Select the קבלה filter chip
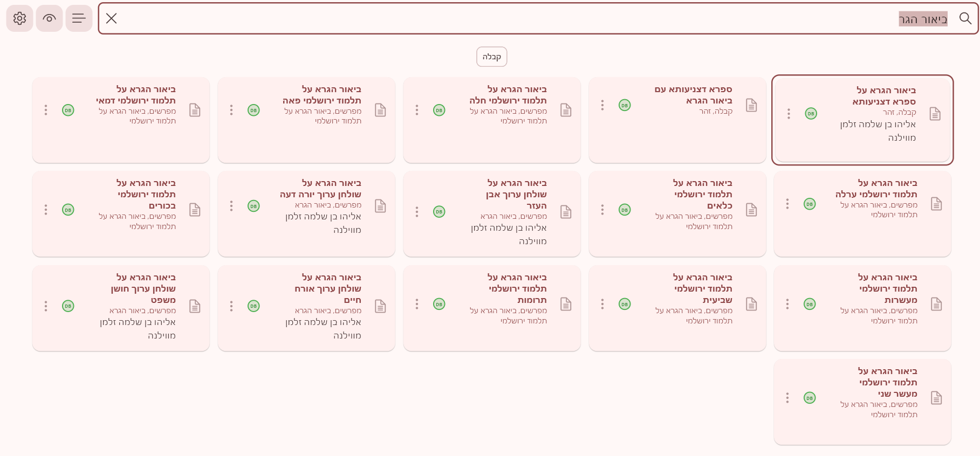 coord(491,57)
